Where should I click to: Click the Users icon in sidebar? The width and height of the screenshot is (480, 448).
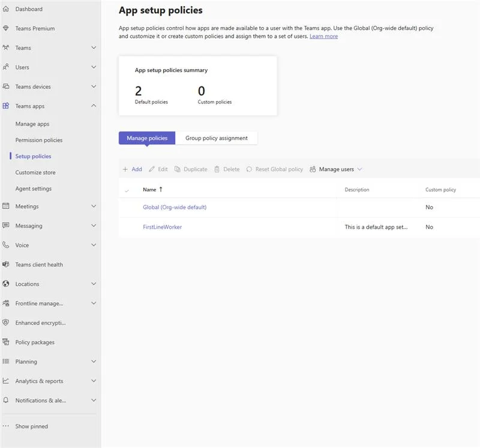tap(5, 67)
